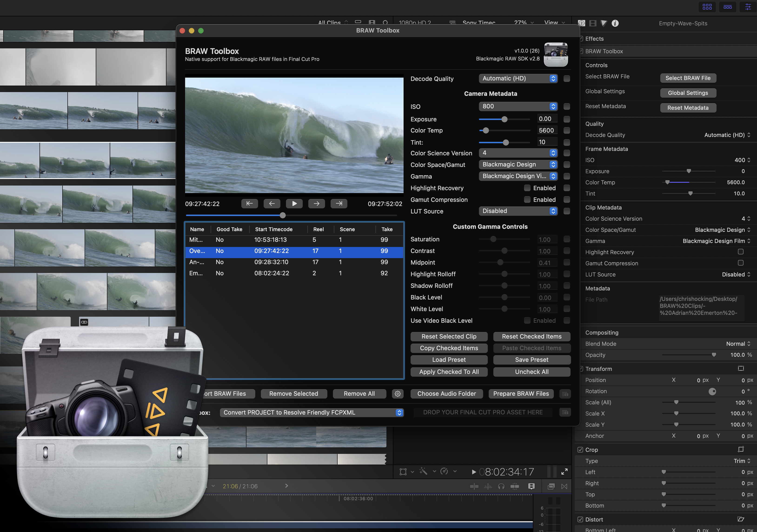
Task: Click the Prepare BRAW Files button
Action: [x=521, y=393]
